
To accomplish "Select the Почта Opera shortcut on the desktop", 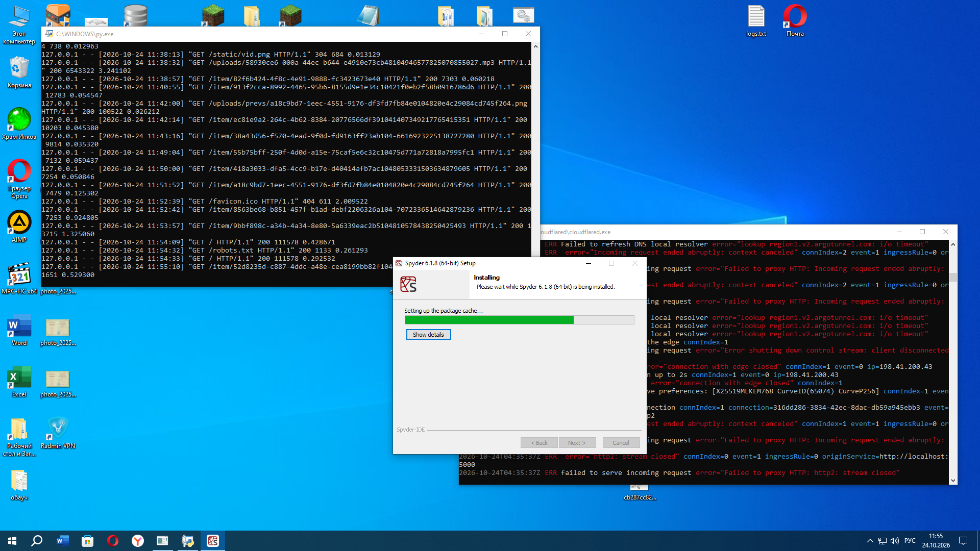I will (x=795, y=21).
